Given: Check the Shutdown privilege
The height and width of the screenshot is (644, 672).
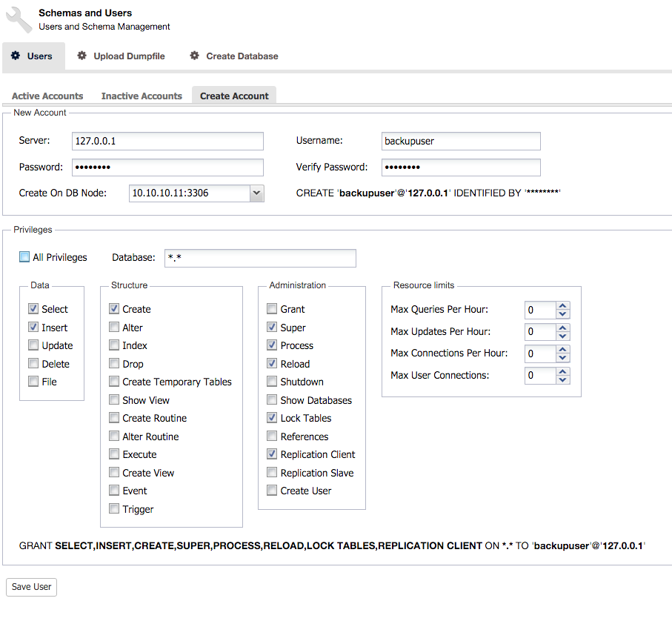Looking at the screenshot, I should (x=272, y=382).
